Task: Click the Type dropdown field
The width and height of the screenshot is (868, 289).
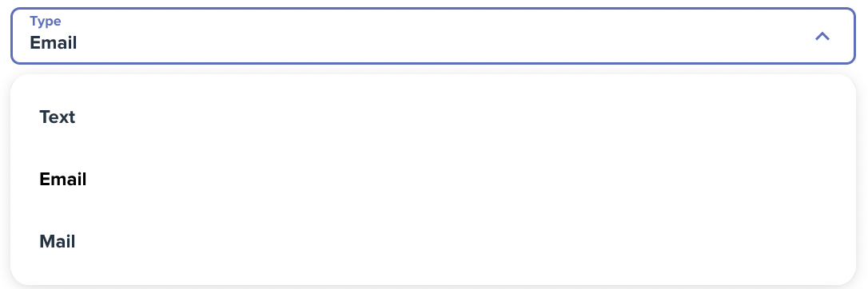Action: point(433,36)
